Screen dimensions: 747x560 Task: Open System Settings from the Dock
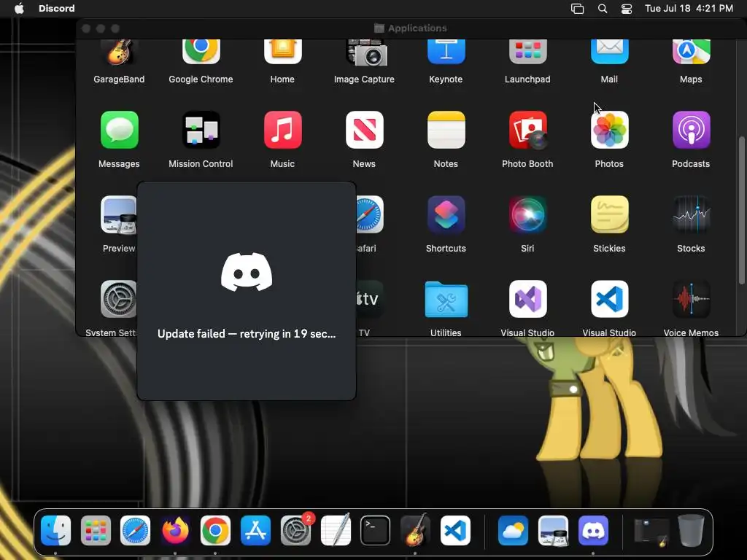tap(295, 531)
